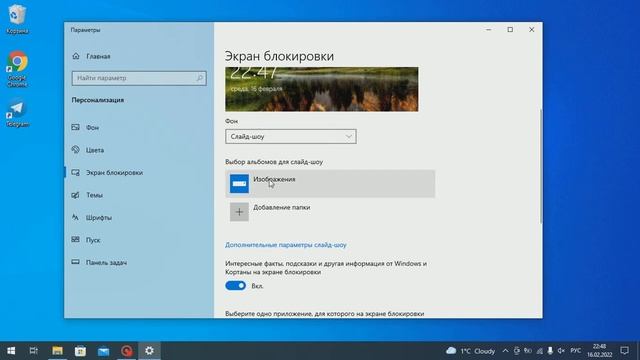This screenshot has width=640, height=360.
Task: Switch the РУС input language
Action: pyautogui.click(x=576, y=351)
